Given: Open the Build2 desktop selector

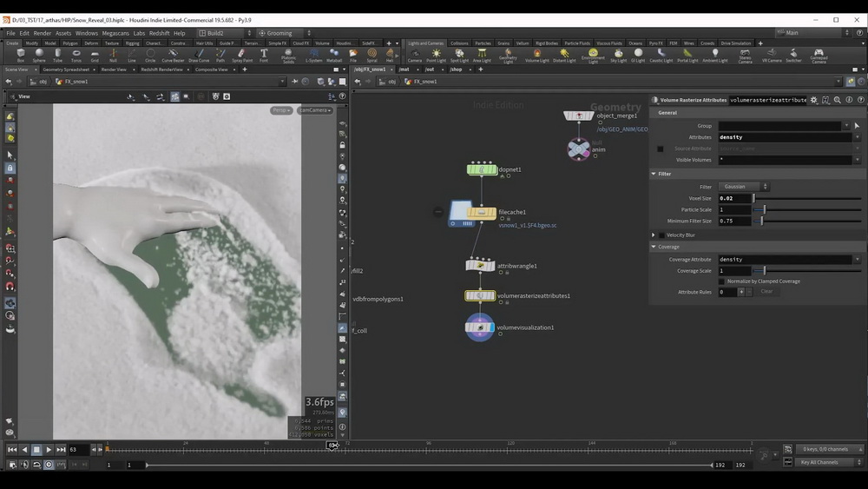Looking at the screenshot, I should point(226,33).
